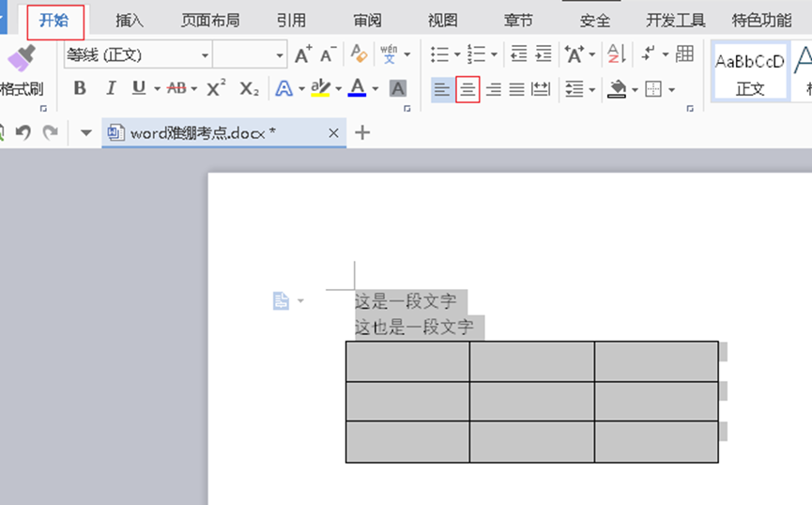
Task: Switch to the 插入 ribbon tab
Action: (x=129, y=20)
